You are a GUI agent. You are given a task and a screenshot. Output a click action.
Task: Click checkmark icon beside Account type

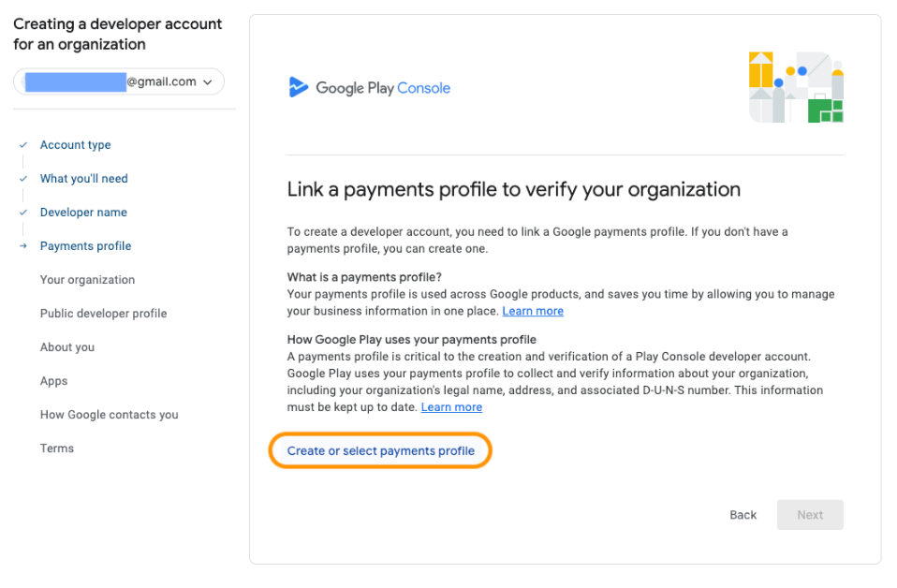23,145
